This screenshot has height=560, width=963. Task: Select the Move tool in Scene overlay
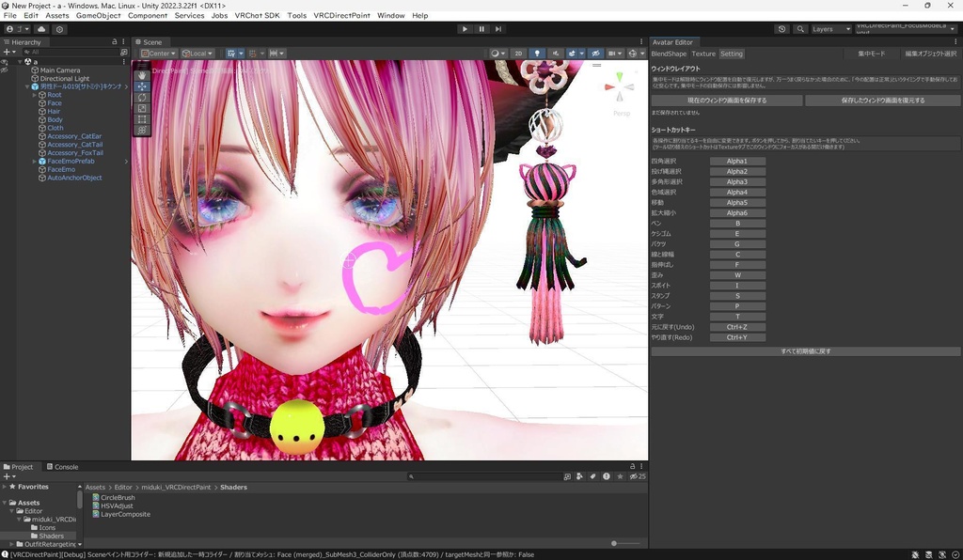point(142,86)
